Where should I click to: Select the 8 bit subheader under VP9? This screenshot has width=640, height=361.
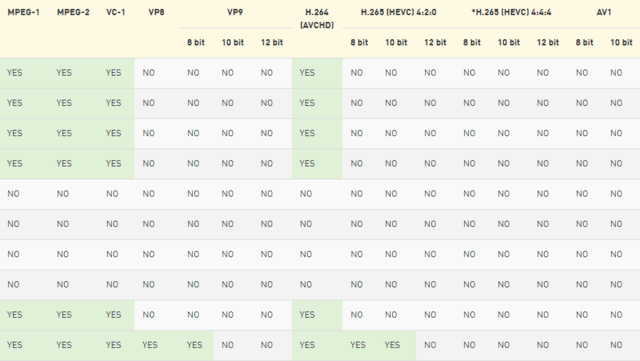tap(196, 42)
